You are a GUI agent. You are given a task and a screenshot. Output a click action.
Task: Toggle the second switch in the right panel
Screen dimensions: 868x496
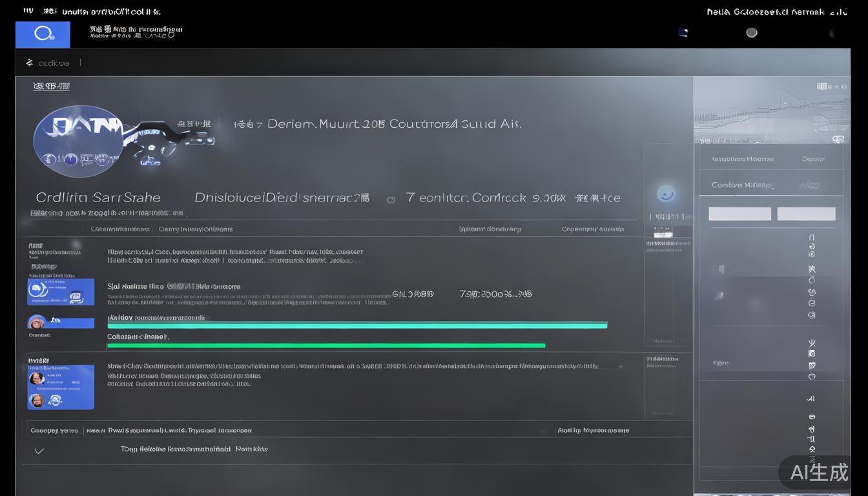(807, 213)
